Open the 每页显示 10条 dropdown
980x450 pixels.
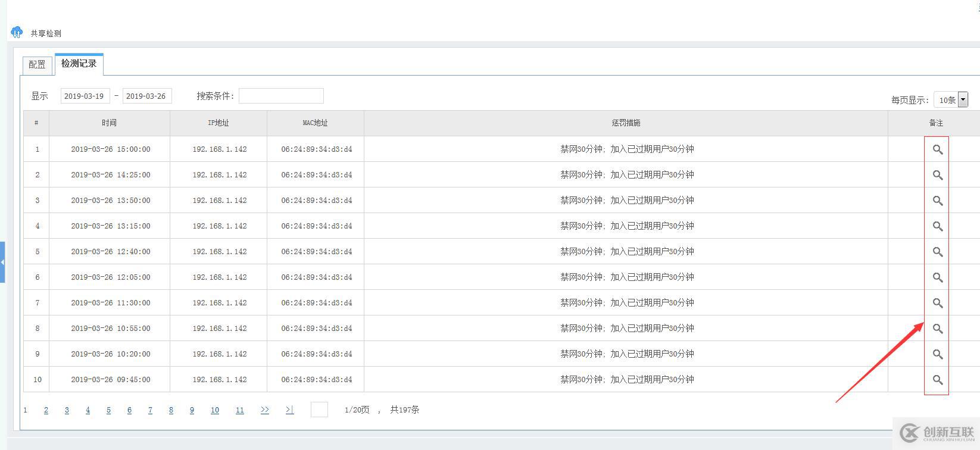tap(951, 100)
